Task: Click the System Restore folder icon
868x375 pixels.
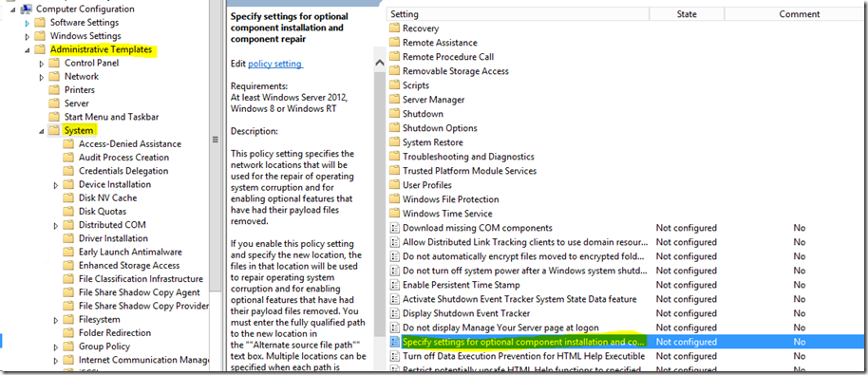Action: pos(394,142)
